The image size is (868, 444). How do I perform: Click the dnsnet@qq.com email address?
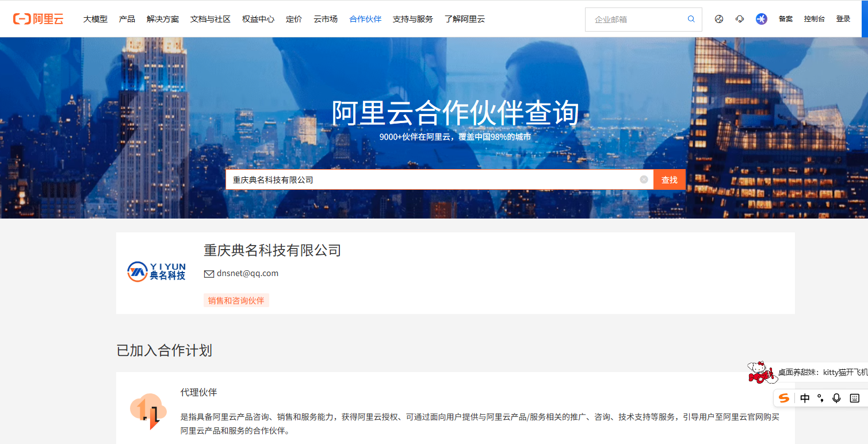248,273
